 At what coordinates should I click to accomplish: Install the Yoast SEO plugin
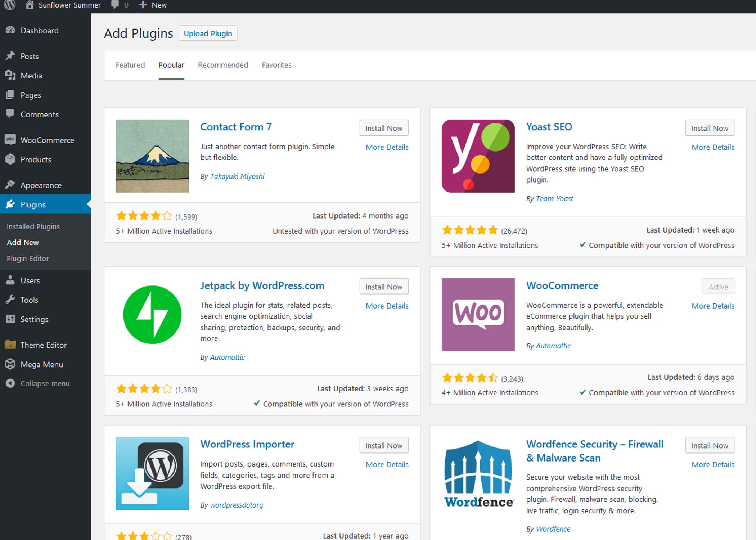click(710, 128)
